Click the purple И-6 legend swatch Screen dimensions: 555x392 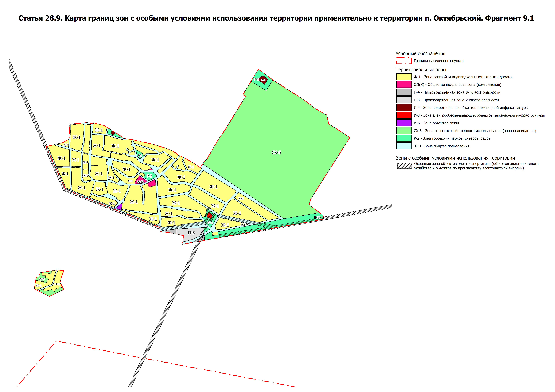pyautogui.click(x=404, y=123)
